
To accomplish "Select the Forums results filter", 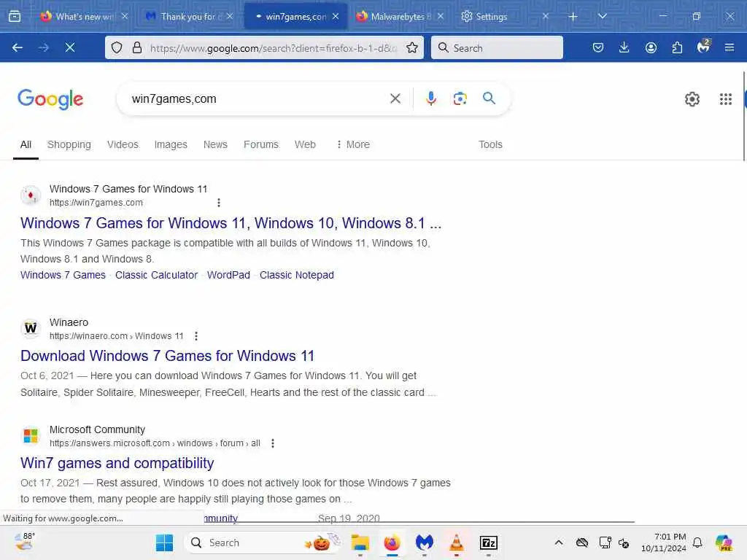I will coord(261,144).
